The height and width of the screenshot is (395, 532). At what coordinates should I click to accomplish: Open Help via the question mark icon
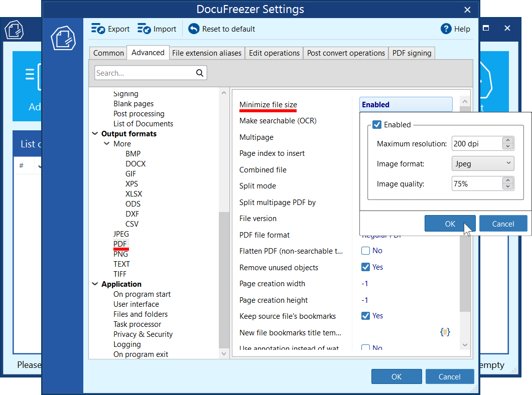(446, 29)
